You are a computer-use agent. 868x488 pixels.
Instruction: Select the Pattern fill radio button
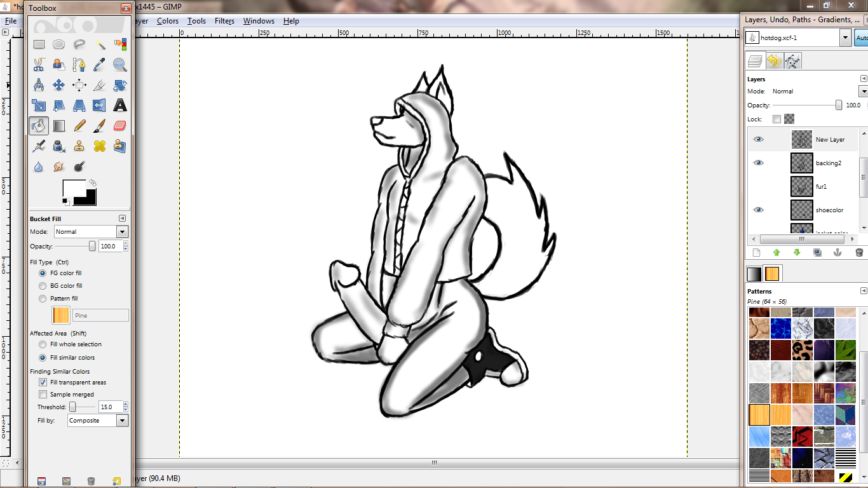point(43,299)
